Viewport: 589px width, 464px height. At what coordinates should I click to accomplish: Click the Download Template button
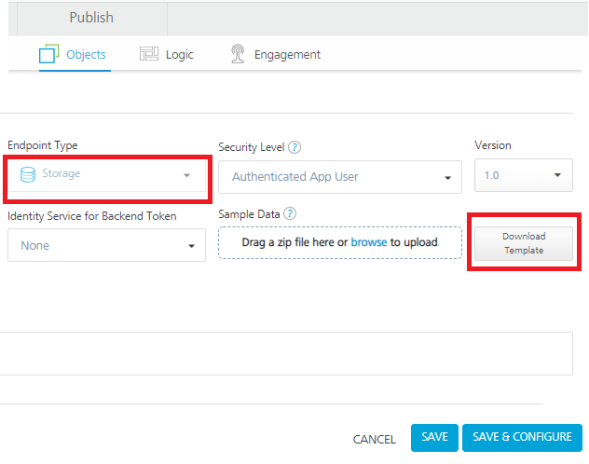[524, 243]
